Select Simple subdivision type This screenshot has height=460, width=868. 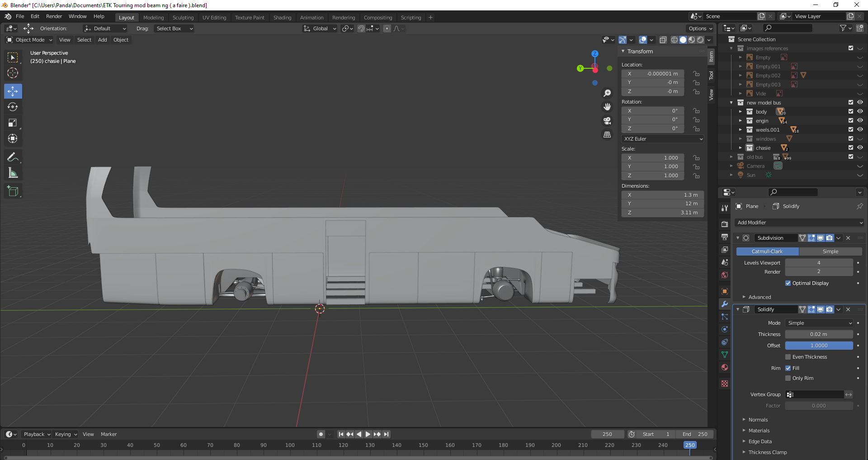[x=830, y=251]
